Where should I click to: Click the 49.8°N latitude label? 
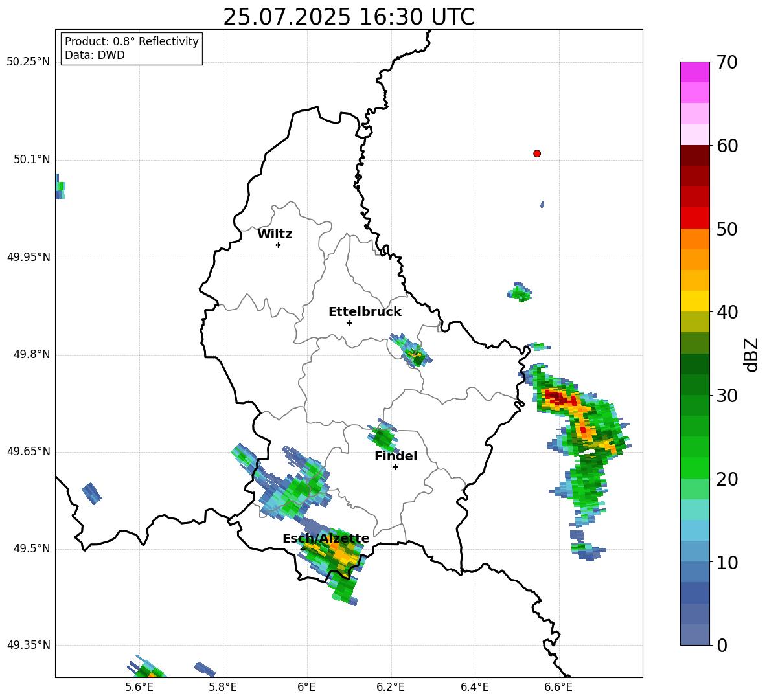(x=32, y=354)
